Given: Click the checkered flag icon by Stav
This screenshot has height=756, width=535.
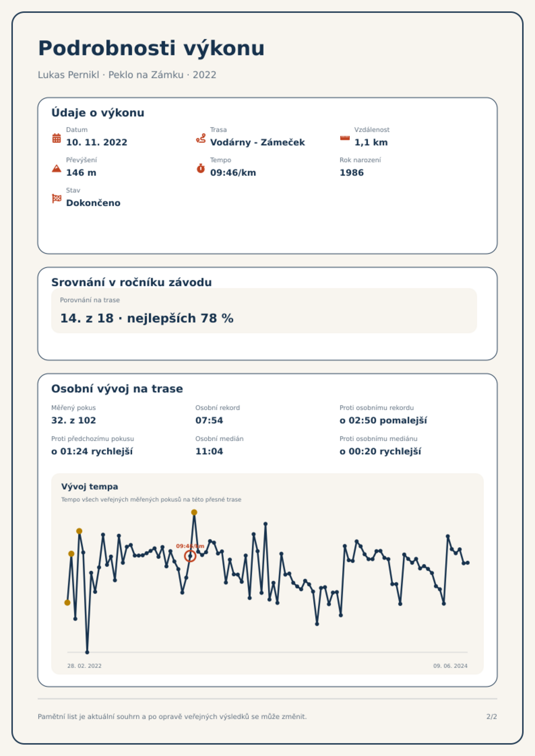Looking at the screenshot, I should 57,199.
